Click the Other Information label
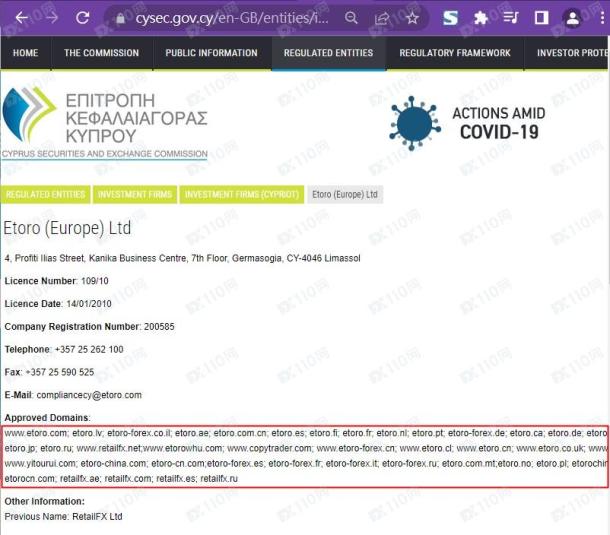This screenshot has height=535, width=610. (44, 502)
